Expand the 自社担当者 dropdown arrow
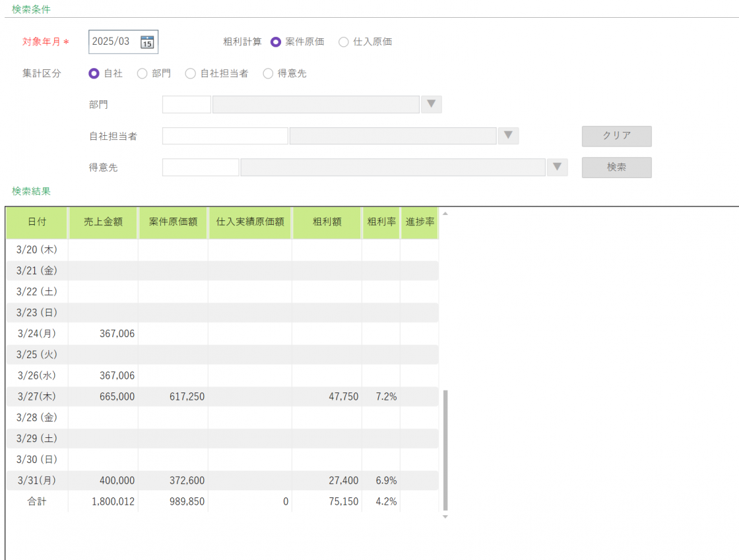739x560 pixels. click(508, 136)
